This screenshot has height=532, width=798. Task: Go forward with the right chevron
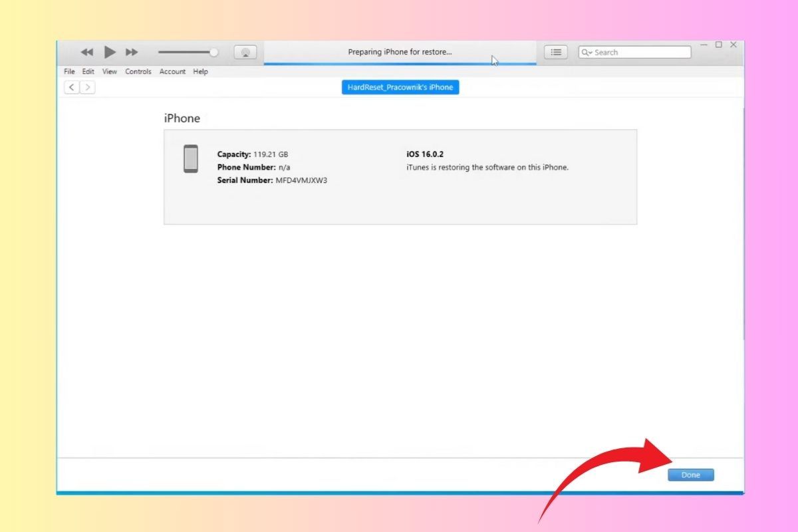tap(88, 87)
